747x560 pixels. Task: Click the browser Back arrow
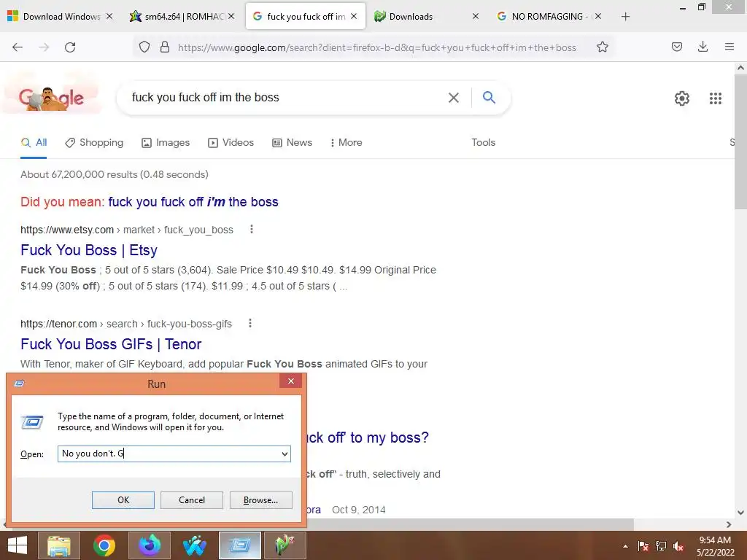pos(18,47)
